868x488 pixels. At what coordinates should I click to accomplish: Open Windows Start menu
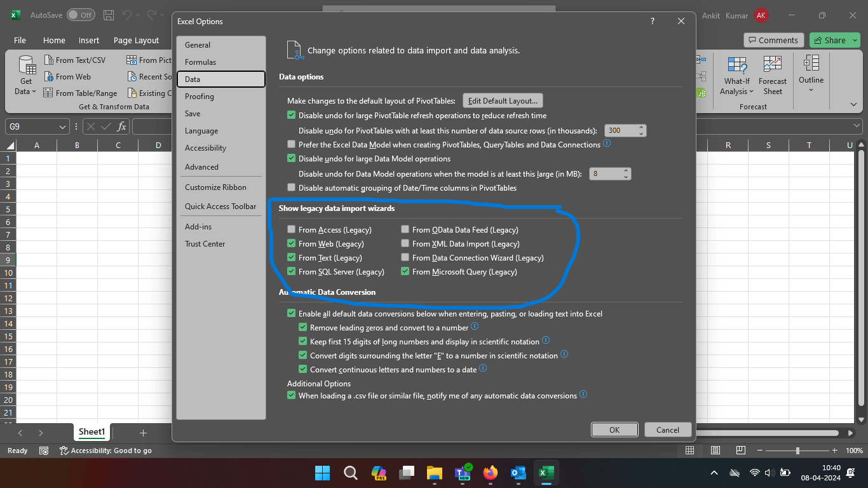[322, 473]
